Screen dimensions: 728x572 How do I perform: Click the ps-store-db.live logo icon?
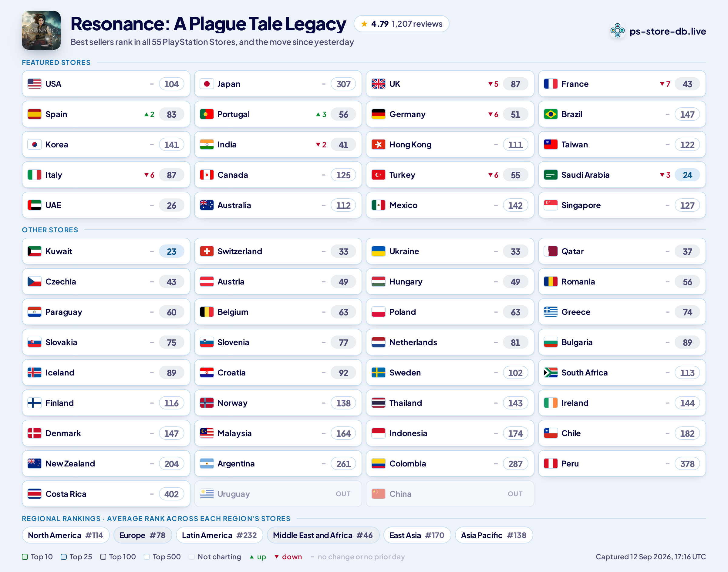pyautogui.click(x=617, y=31)
